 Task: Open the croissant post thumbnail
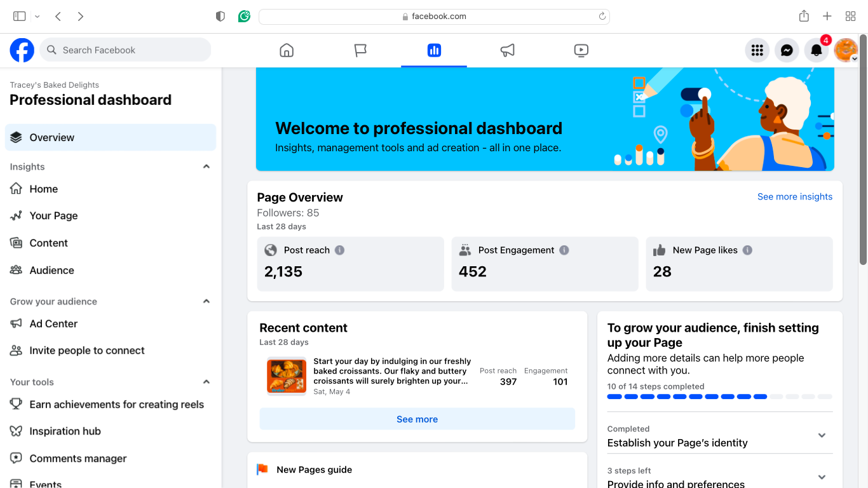[287, 376]
